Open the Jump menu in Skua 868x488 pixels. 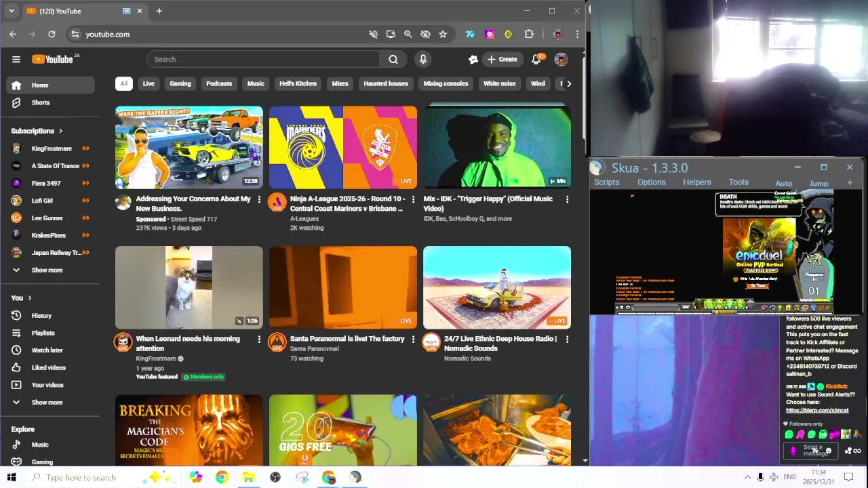[x=818, y=183]
